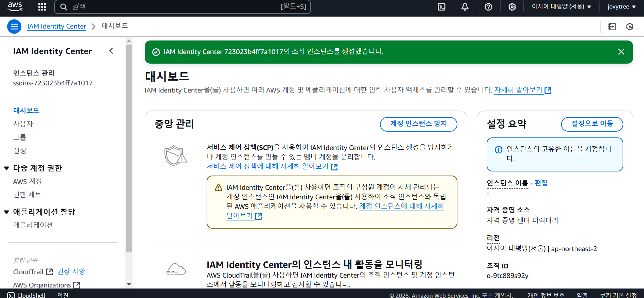Image resolution: width=644 pixels, height=298 pixels.
Task: Open the notifications bell
Action: [x=465, y=7]
